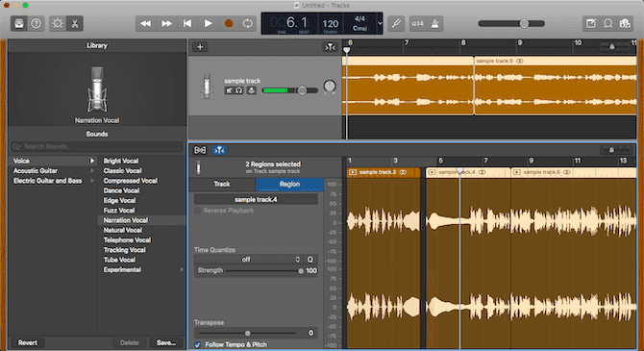Select the Edge Vocal patch

[x=119, y=200]
